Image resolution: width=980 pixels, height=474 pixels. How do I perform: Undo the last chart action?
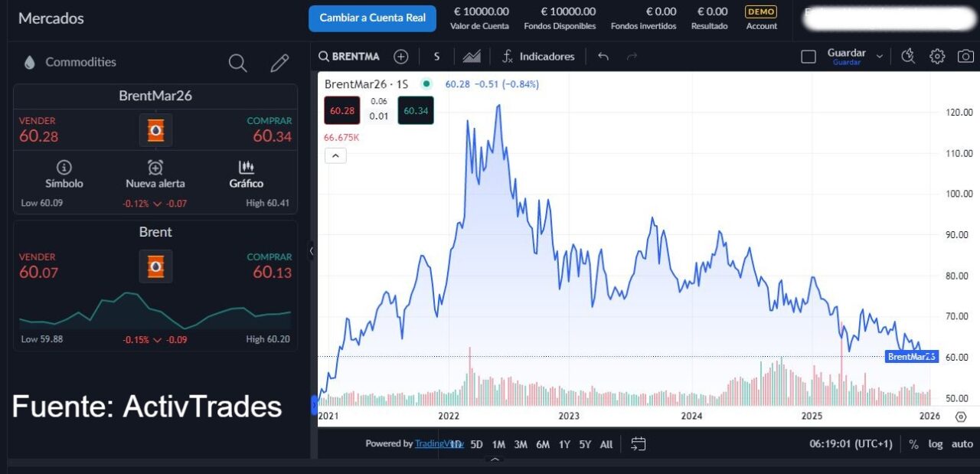(x=603, y=57)
